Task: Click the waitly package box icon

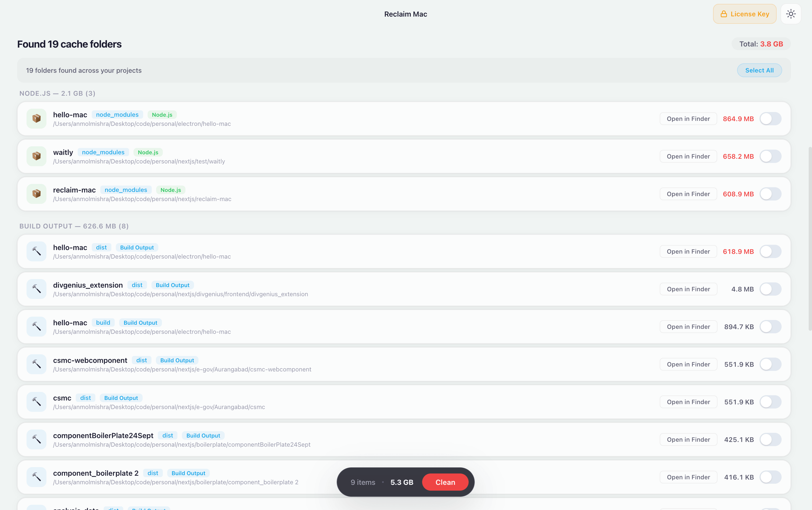Action: point(36,156)
